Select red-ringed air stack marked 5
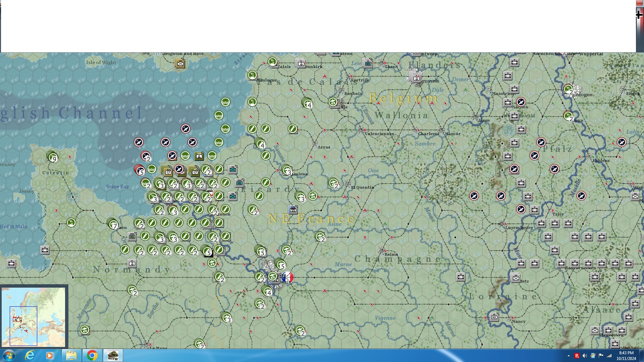 pos(140,170)
